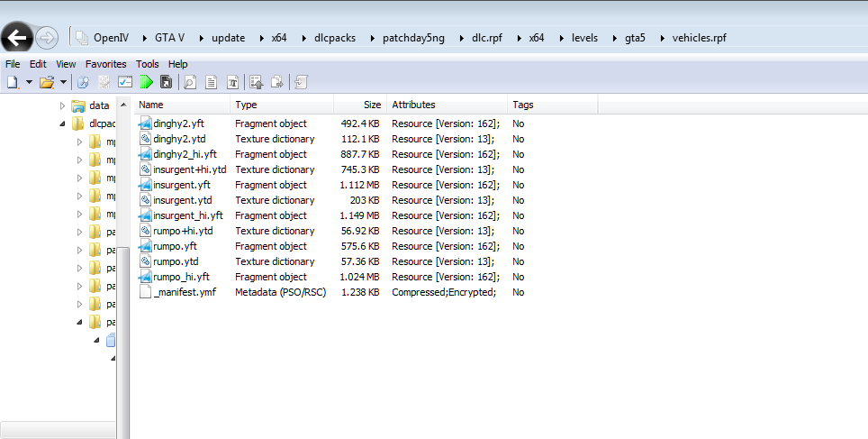Click the document magnifier preview icon

click(190, 83)
